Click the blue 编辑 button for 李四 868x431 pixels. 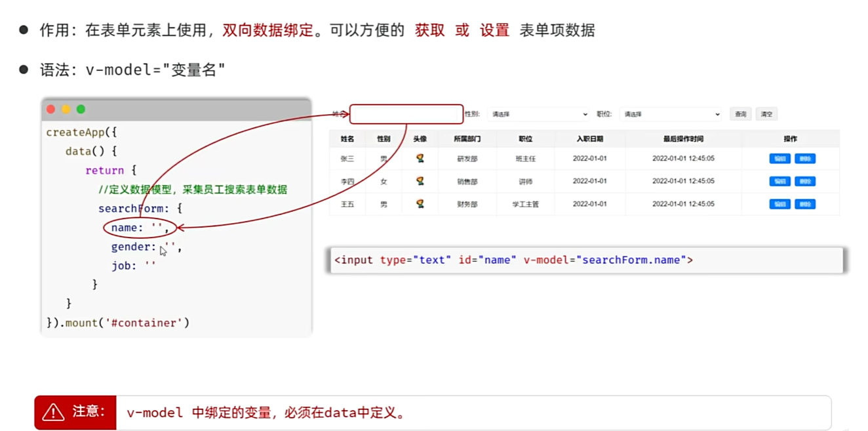[x=779, y=182]
